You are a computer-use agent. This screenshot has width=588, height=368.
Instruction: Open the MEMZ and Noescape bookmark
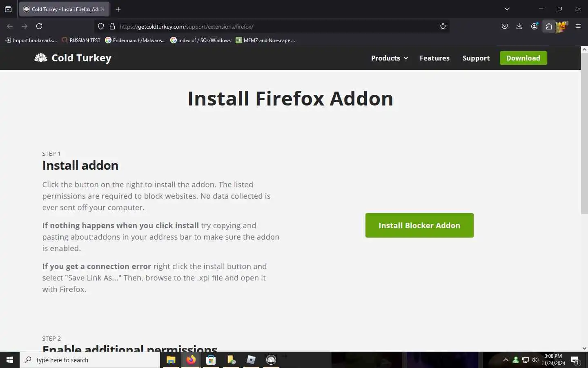pos(265,40)
